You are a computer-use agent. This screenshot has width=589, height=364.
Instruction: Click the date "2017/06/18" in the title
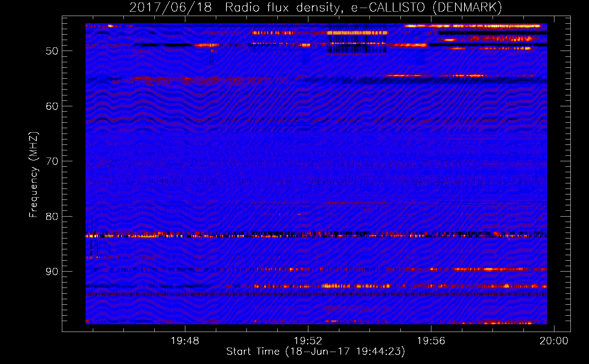pos(170,7)
